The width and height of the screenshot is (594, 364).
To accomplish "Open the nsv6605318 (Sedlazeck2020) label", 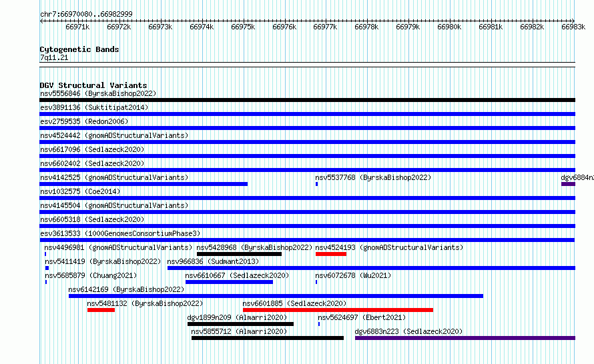I will 92,219.
